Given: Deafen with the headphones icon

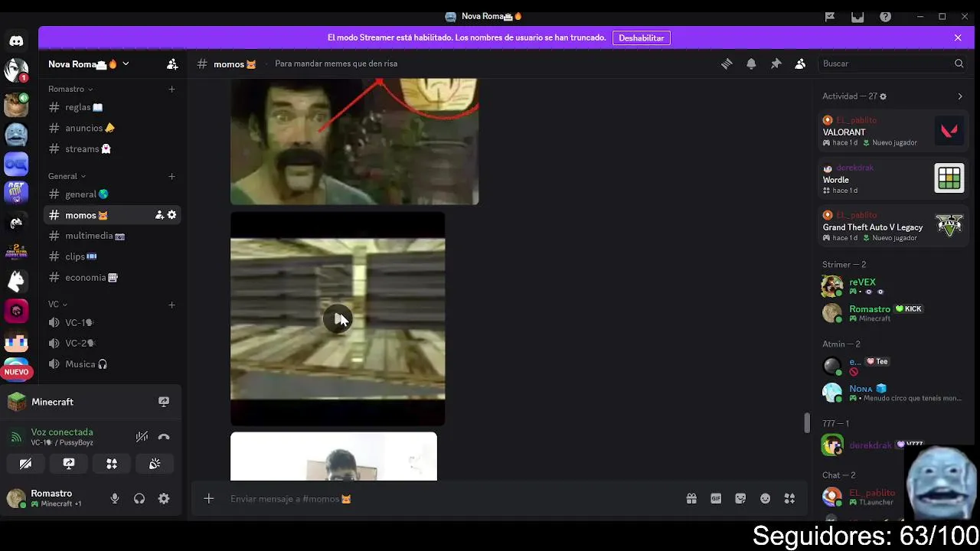Looking at the screenshot, I should tap(139, 499).
